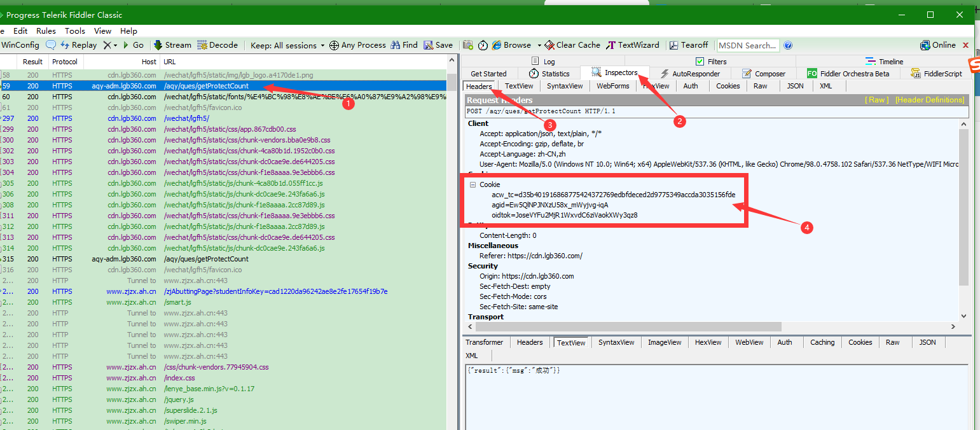Open the View menu
Image resolution: width=980 pixels, height=430 pixels.
(102, 31)
